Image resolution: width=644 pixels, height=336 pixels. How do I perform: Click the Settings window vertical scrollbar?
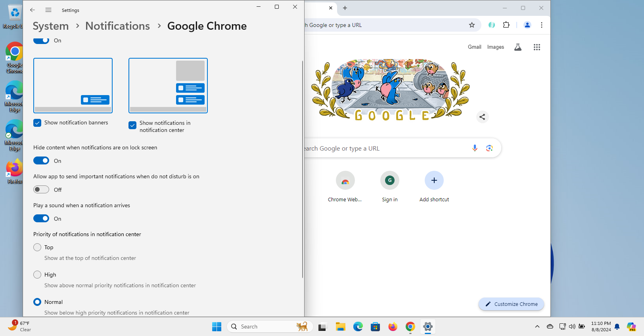click(303, 169)
